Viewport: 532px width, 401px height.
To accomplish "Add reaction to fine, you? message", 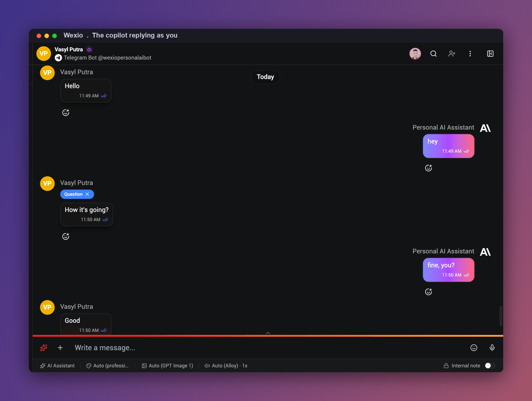I will (x=428, y=292).
